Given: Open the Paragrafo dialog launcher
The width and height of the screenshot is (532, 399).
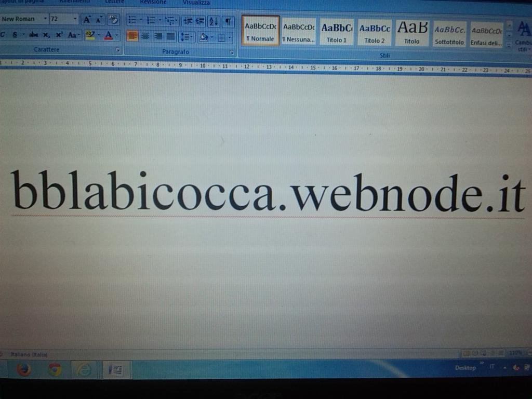Looking at the screenshot, I should 232,52.
